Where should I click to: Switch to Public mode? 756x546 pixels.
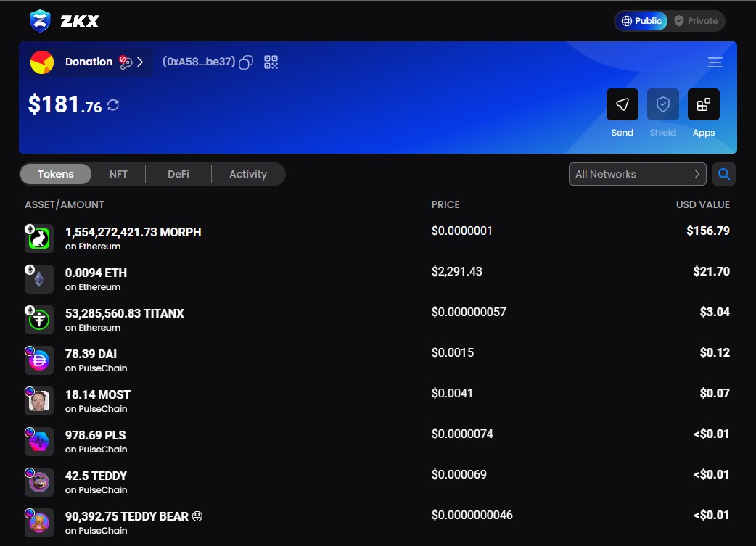pos(641,21)
